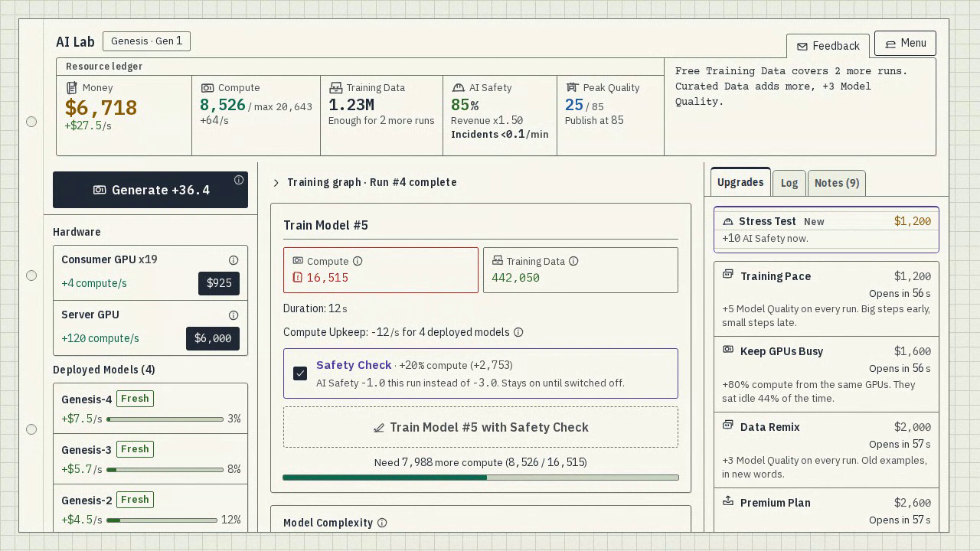Buy a Server GPU for $6,000
Viewport: 980px width, 551px height.
213,338
